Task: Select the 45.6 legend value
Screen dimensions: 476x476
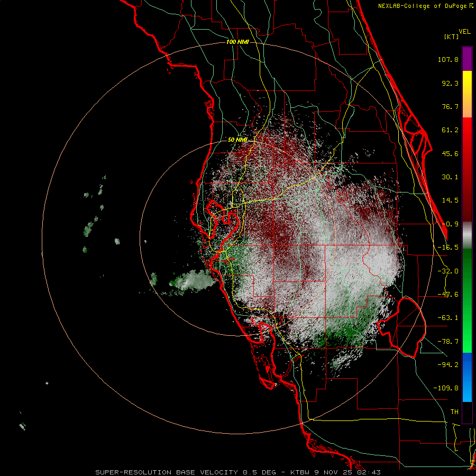Action: click(450, 153)
